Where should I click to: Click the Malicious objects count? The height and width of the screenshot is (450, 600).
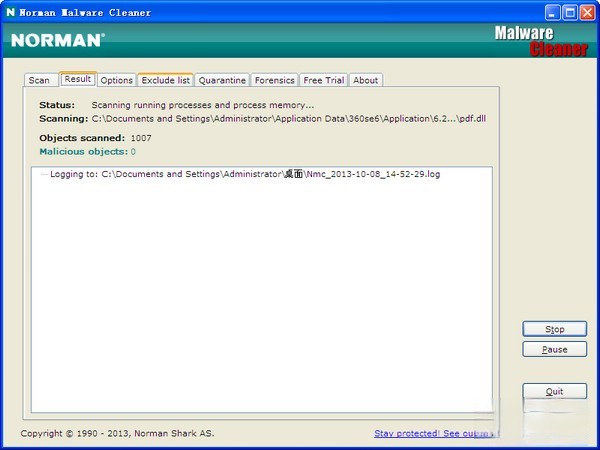click(133, 152)
